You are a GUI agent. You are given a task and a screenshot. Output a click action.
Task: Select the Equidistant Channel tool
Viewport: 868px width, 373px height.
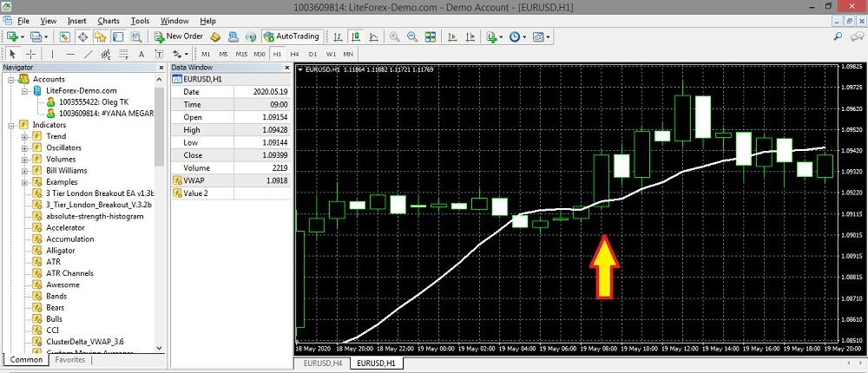click(x=106, y=55)
